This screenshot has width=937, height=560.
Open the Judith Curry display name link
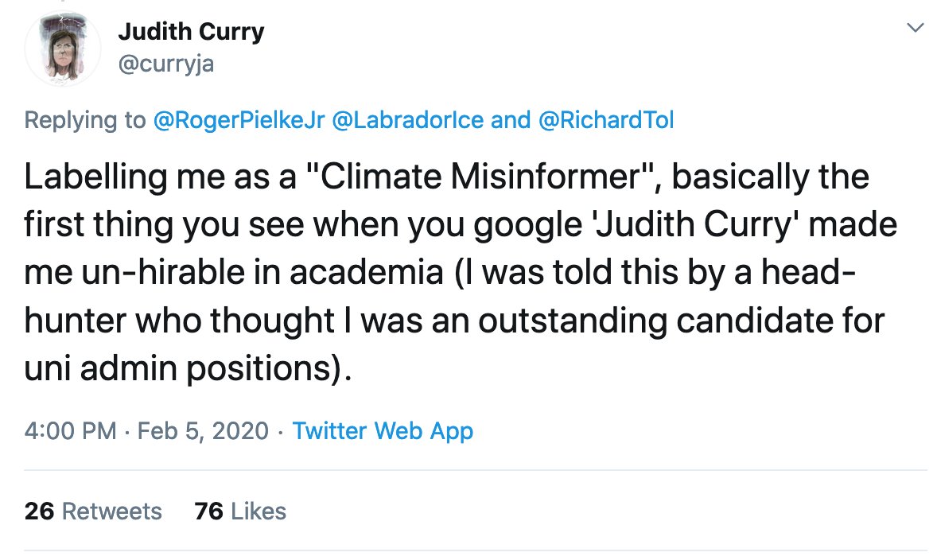pyautogui.click(x=191, y=32)
